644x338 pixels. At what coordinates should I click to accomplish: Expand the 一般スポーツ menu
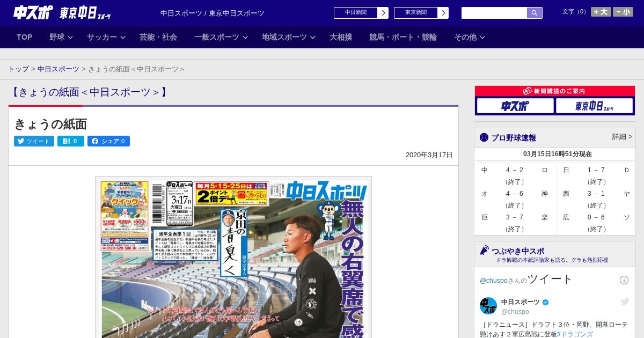(x=221, y=37)
